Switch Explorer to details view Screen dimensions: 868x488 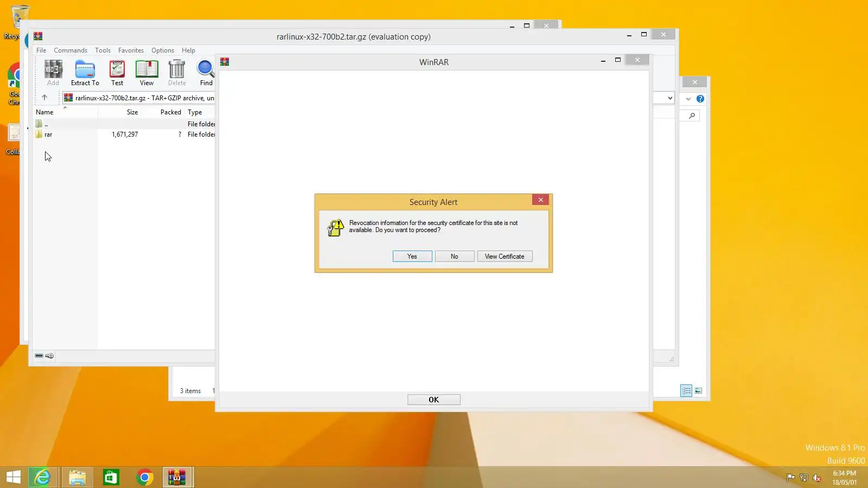(686, 390)
